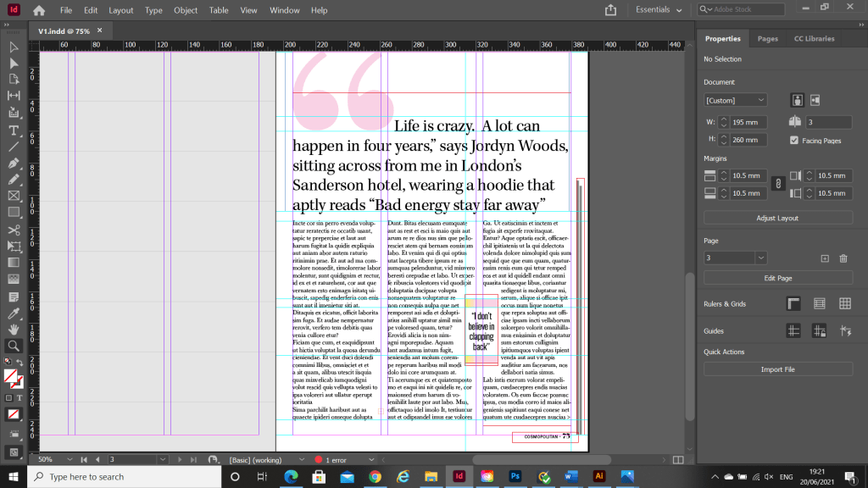
Task: Delete the page using trash icon
Action: (843, 258)
